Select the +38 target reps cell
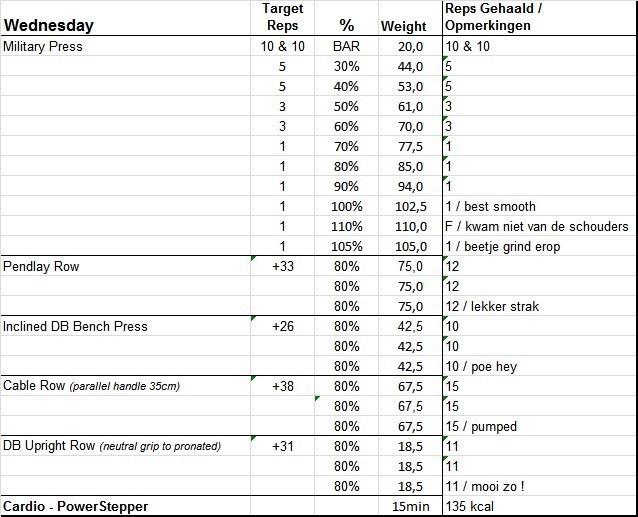 (x=282, y=386)
